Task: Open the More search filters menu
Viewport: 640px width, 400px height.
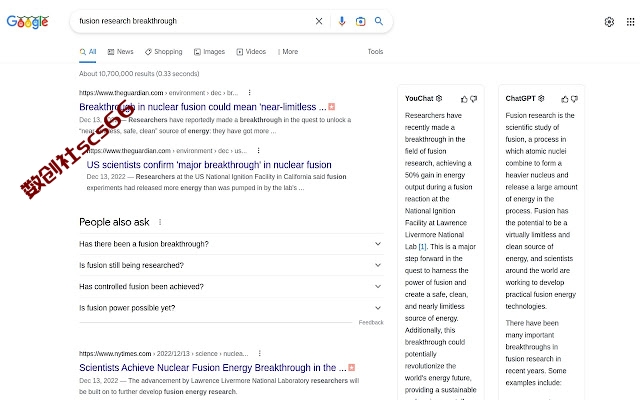Action: 288,52
